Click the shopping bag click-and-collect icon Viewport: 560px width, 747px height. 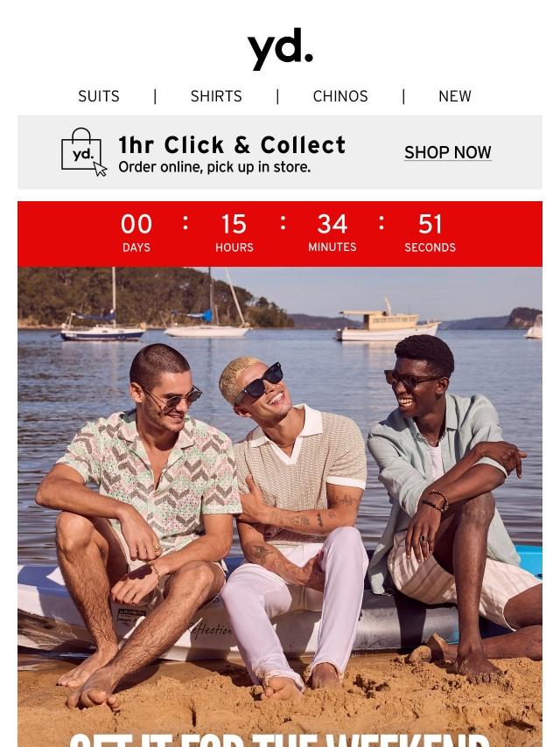click(84, 152)
